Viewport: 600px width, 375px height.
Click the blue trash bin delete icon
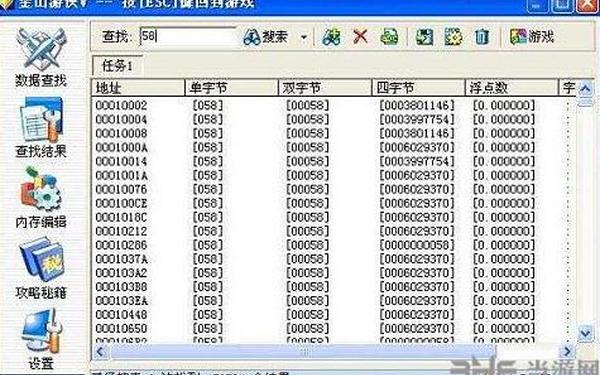pyautogui.click(x=482, y=37)
